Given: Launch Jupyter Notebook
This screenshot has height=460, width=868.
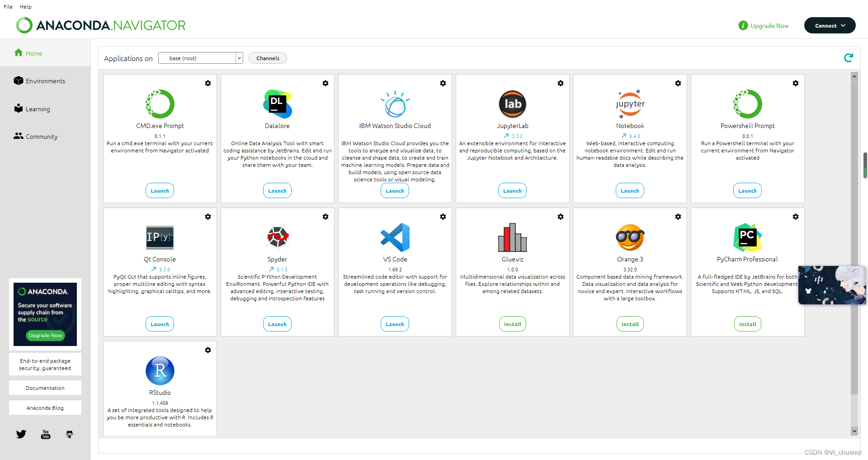Looking at the screenshot, I should 630,190.
